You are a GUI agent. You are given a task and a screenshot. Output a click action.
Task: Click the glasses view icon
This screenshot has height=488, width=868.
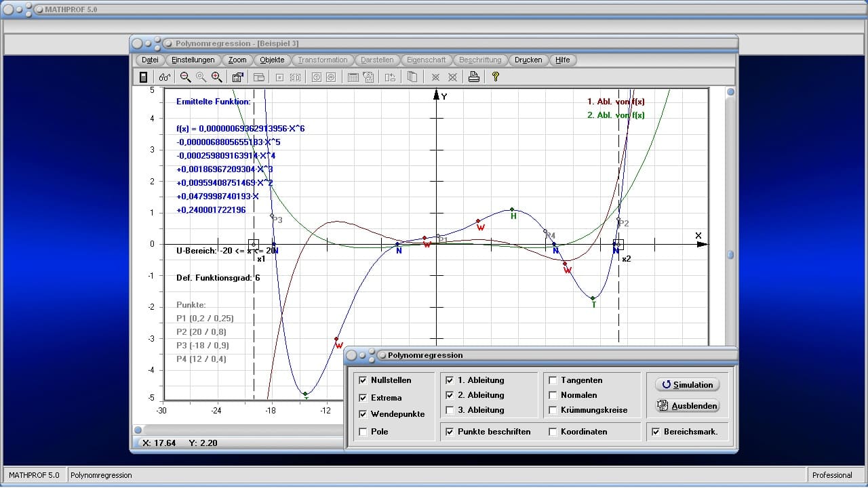[x=165, y=77]
